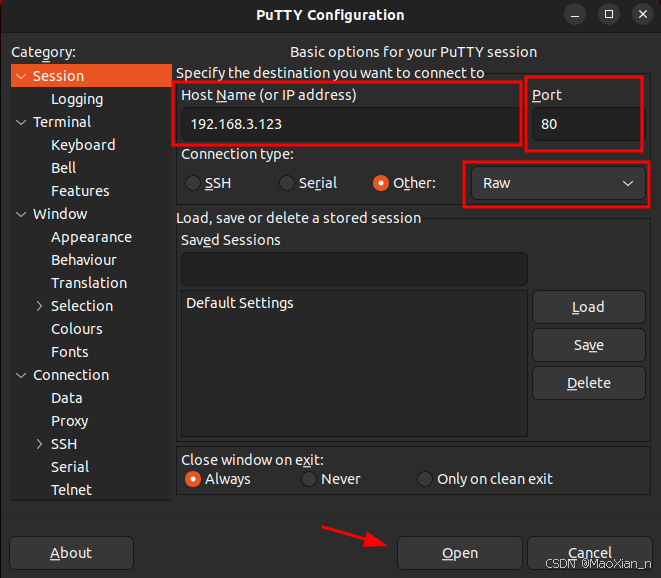Open the Terminal category
This screenshot has height=578, width=661.
(62, 122)
